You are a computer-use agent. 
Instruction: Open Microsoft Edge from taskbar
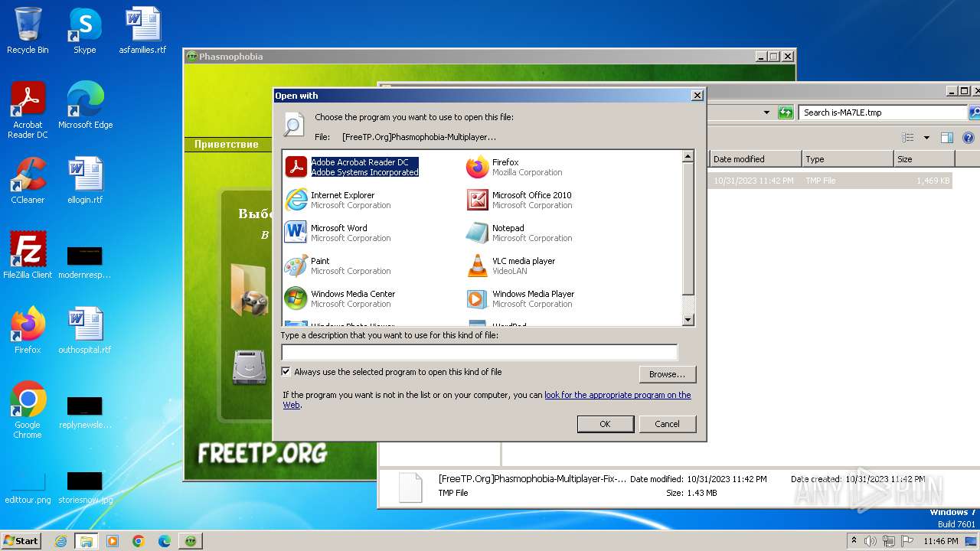tap(165, 541)
